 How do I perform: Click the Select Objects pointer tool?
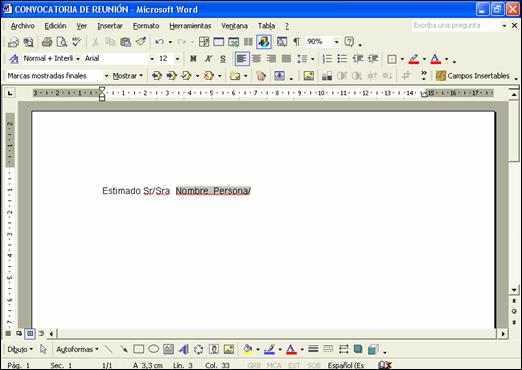point(43,349)
